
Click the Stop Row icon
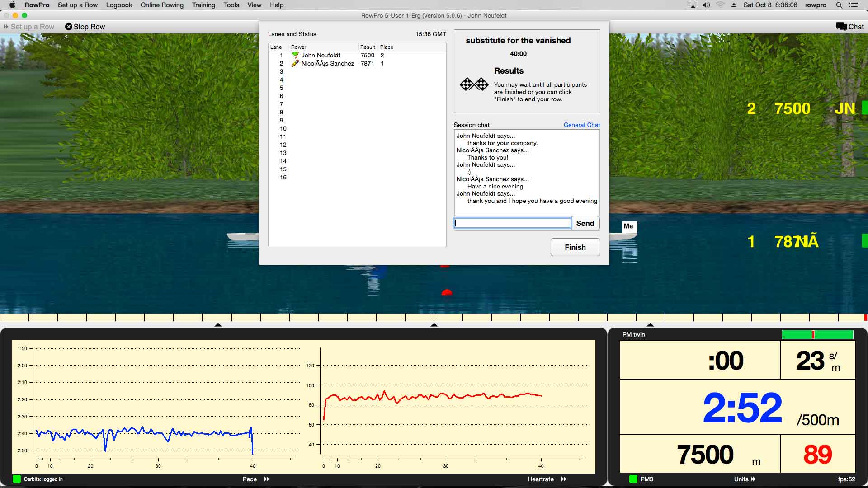[68, 26]
